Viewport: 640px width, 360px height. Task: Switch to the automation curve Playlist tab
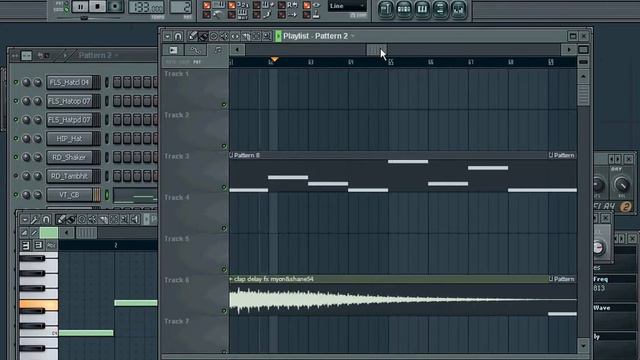click(x=196, y=50)
